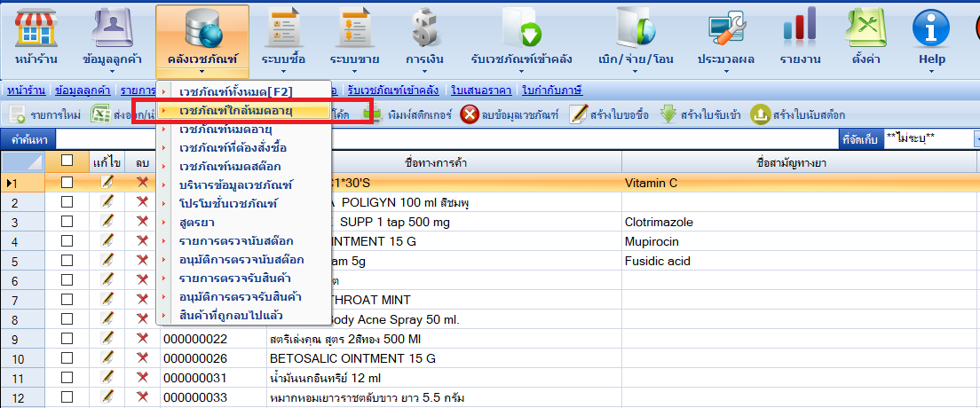Click the pencil edit icon in row 3
The height and width of the screenshot is (408, 980).
point(108,222)
